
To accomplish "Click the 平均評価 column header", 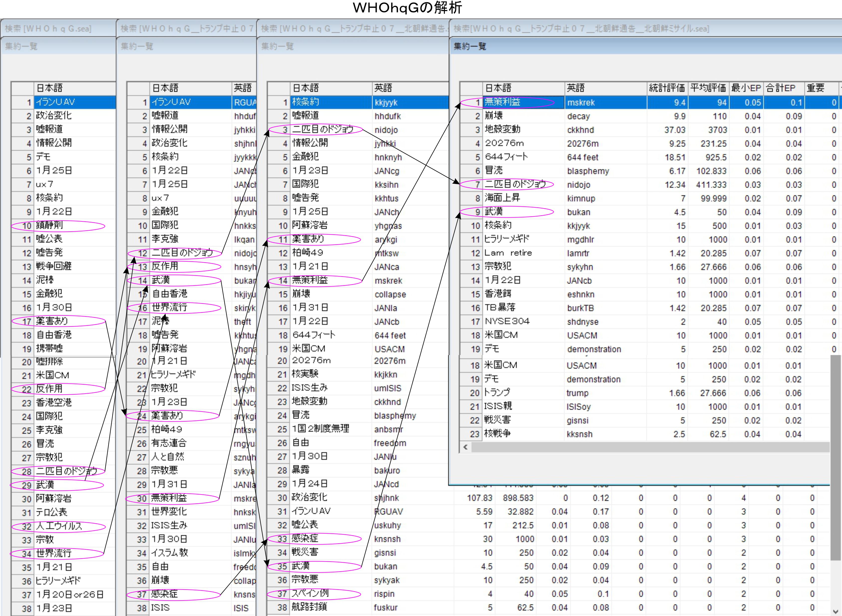I will [708, 88].
